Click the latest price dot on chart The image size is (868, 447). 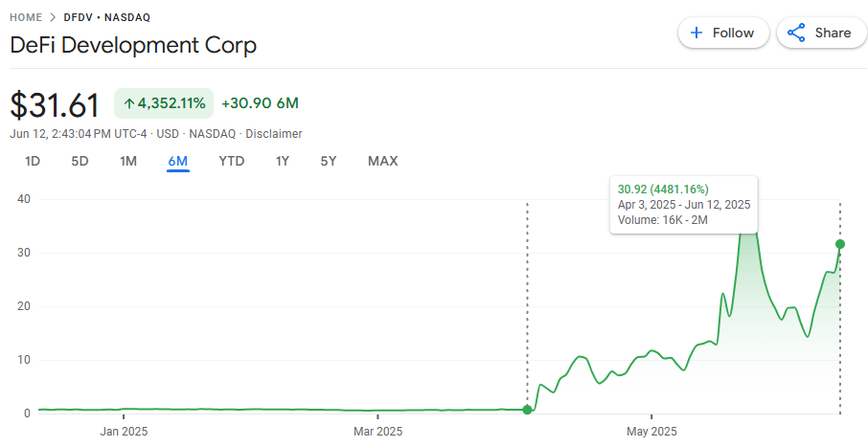pos(840,243)
